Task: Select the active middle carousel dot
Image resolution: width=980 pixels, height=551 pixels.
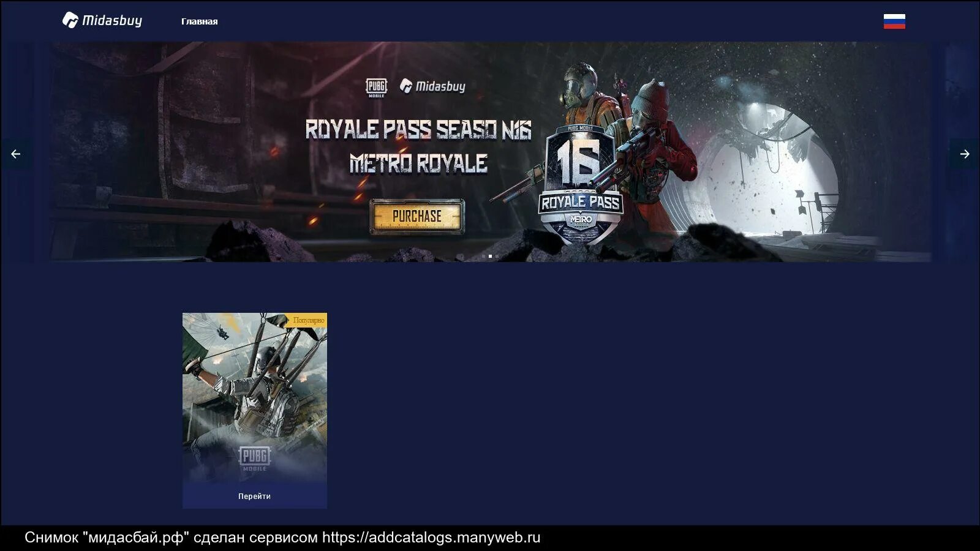Action: [490, 257]
